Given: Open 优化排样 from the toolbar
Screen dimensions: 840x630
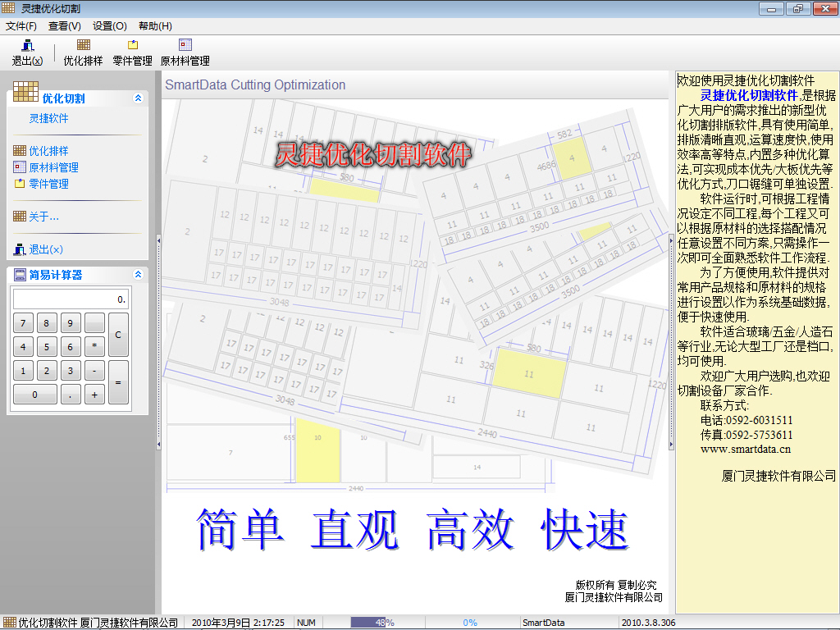Looking at the screenshot, I should [x=83, y=45].
